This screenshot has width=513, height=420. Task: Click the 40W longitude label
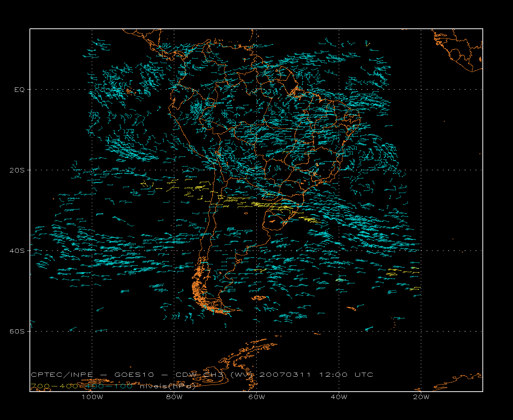point(339,397)
